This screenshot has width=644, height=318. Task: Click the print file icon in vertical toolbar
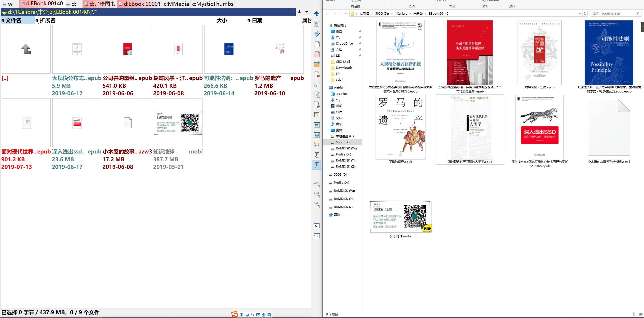tap(317, 105)
